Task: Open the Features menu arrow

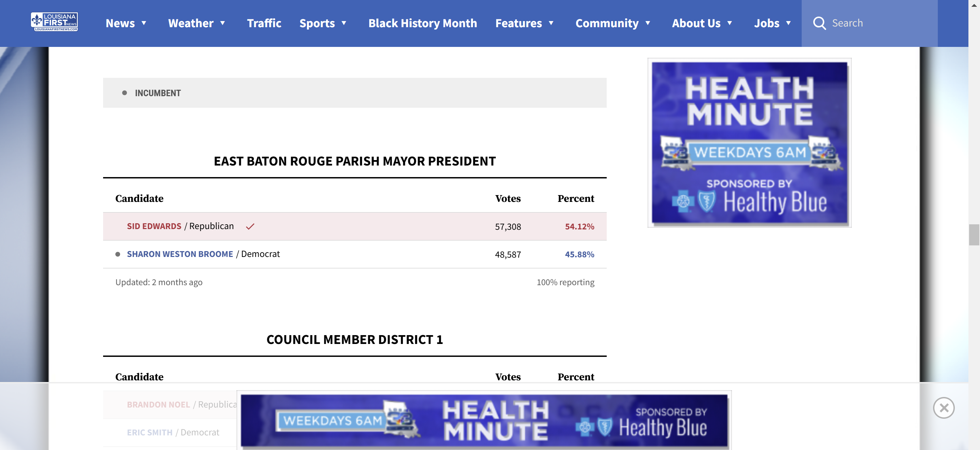Action: (x=551, y=23)
